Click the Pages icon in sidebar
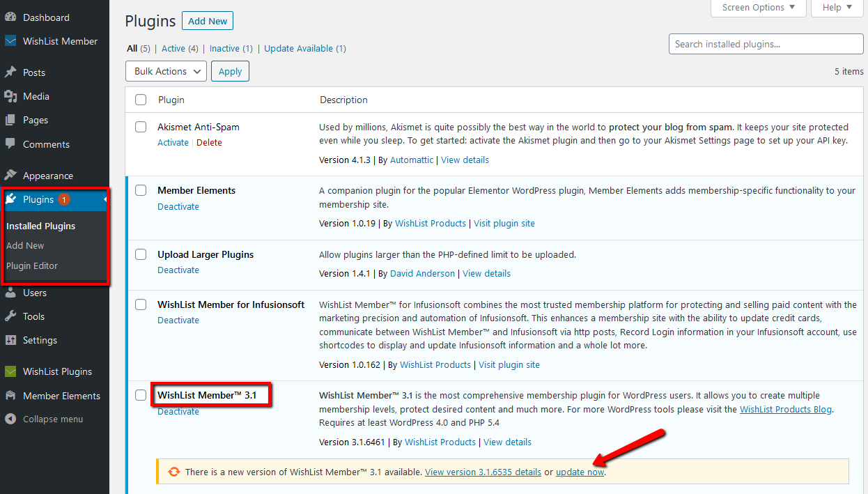This screenshot has height=494, width=868. click(x=10, y=120)
